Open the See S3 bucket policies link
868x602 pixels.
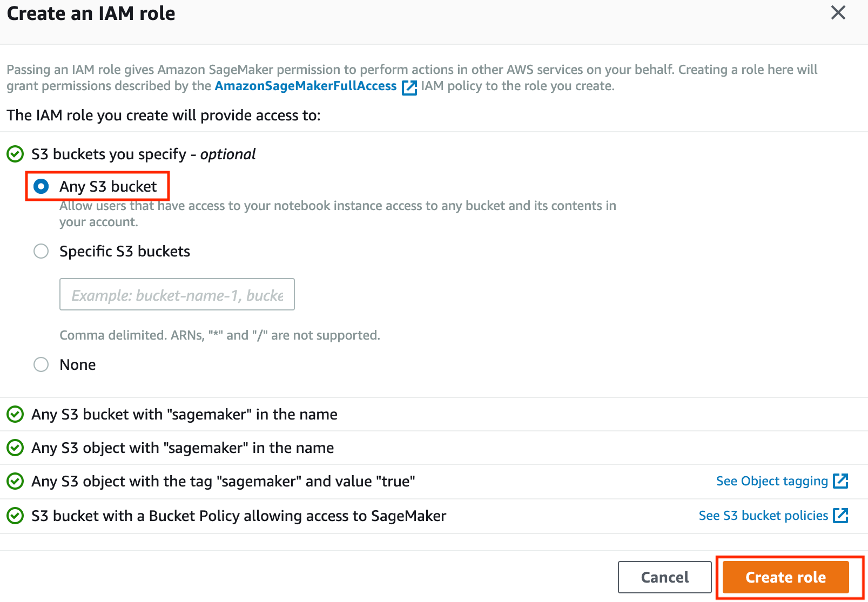(763, 516)
